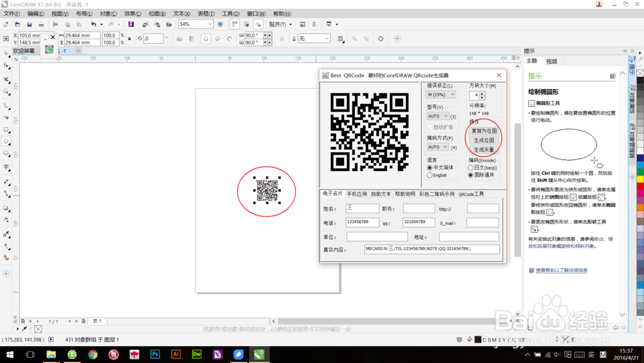Click the Import icon
This screenshot has width=644, height=363.
tap(146, 25)
